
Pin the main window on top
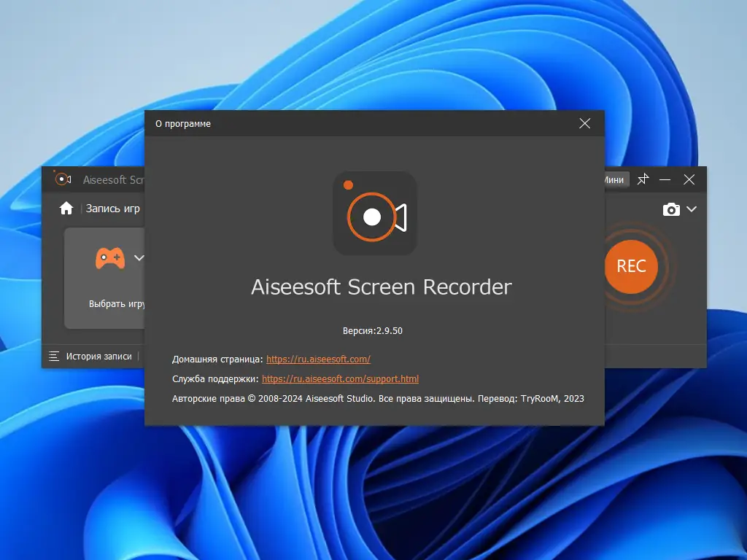tap(643, 179)
